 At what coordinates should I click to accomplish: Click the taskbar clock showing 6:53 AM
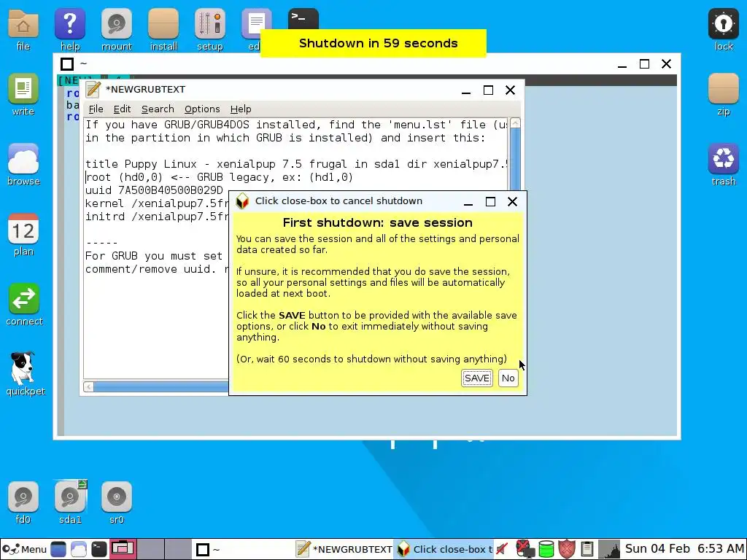coord(684,549)
